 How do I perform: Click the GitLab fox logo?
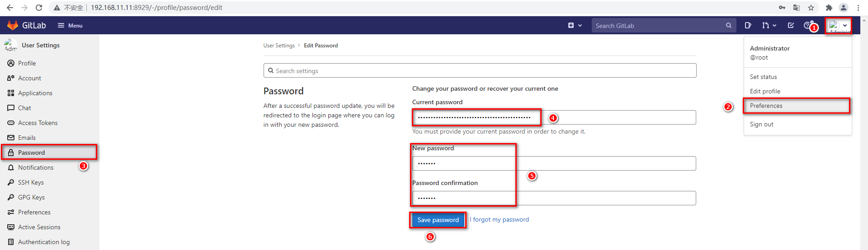13,25
